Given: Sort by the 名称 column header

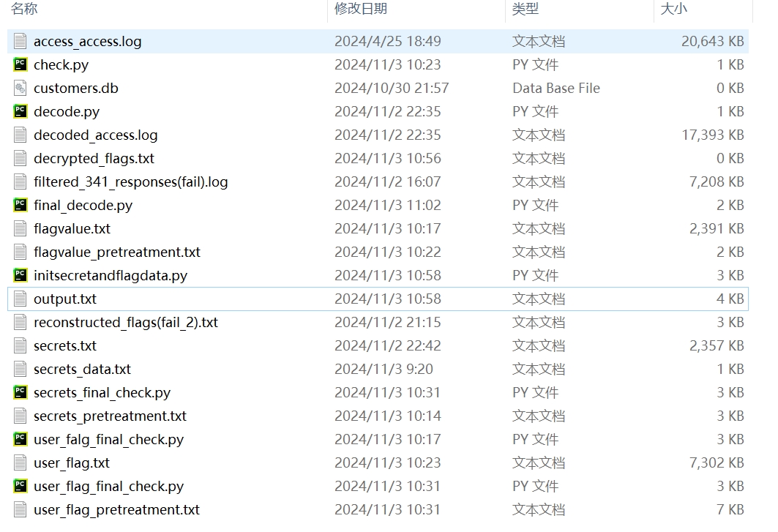Looking at the screenshot, I should (24, 9).
